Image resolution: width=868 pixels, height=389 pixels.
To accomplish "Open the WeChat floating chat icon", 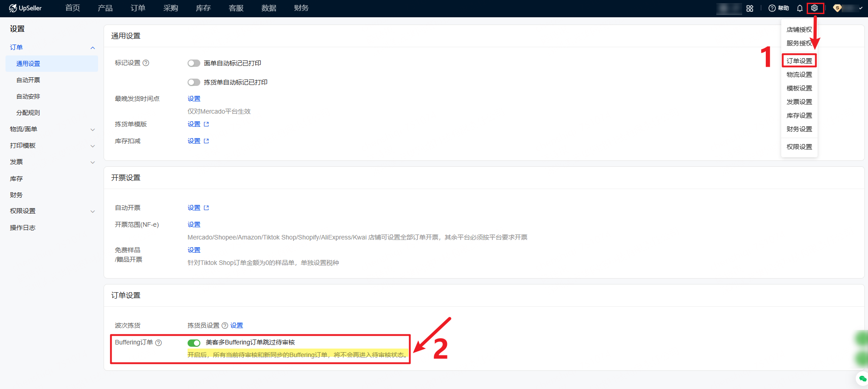I will pos(862,379).
